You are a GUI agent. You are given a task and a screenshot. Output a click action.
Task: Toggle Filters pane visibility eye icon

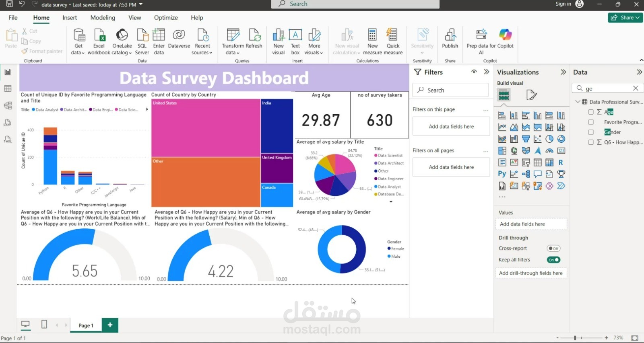point(474,72)
